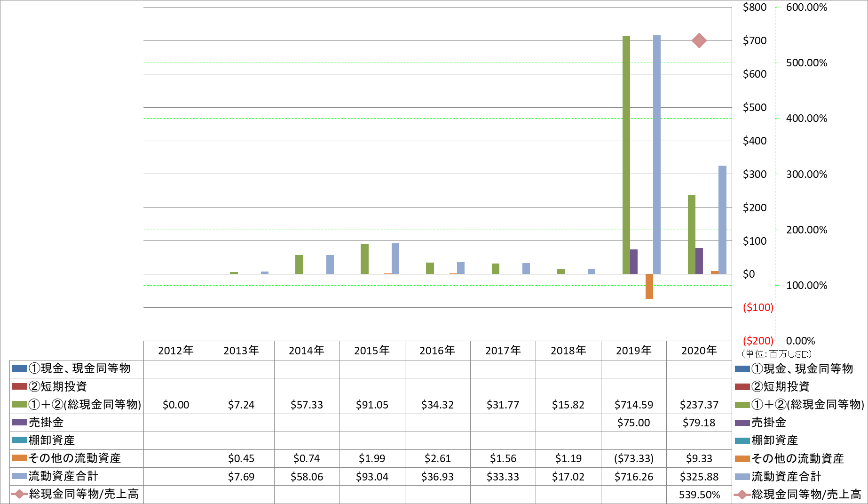
Task: Click the $34.32 cell
Action: (x=437, y=405)
